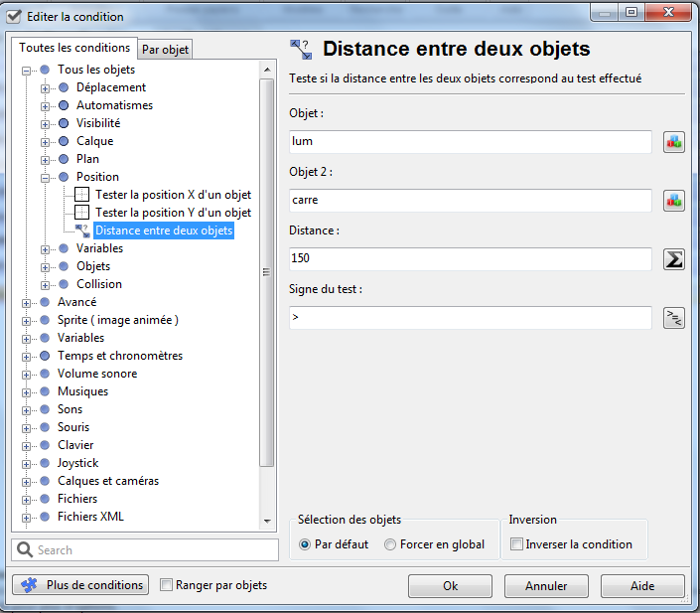Confirm with the Ok button
This screenshot has height=613, width=700.
coord(450,586)
